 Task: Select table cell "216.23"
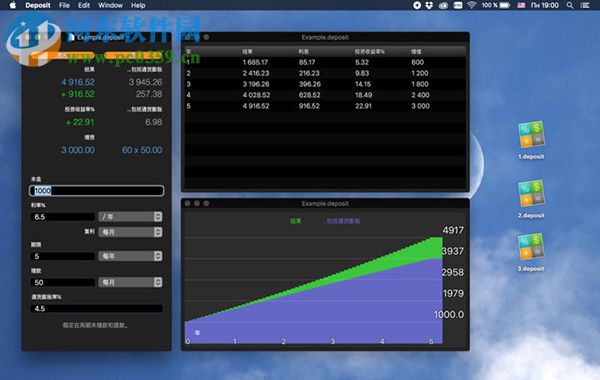[x=309, y=73]
